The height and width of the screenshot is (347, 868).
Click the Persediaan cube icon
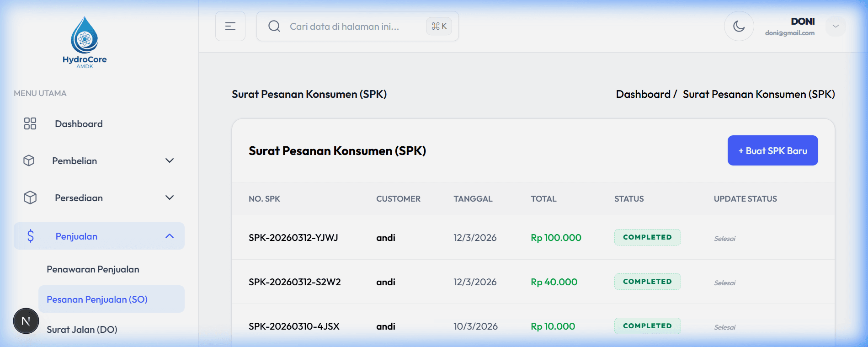point(30,198)
